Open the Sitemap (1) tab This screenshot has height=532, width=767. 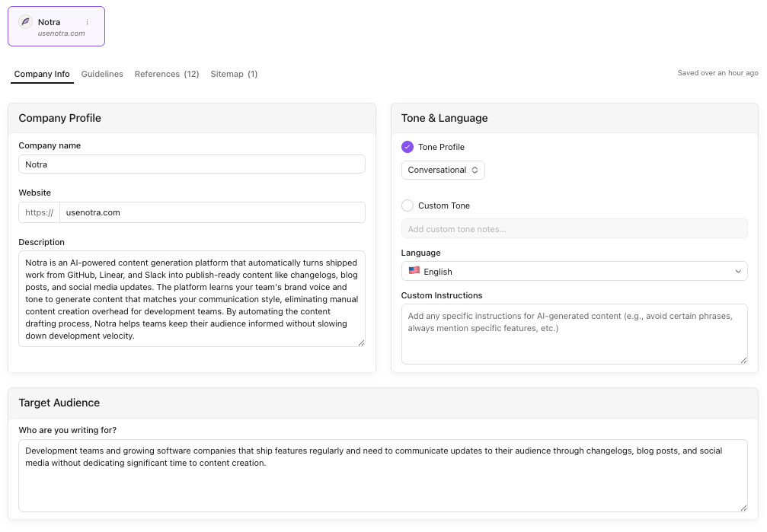click(234, 74)
